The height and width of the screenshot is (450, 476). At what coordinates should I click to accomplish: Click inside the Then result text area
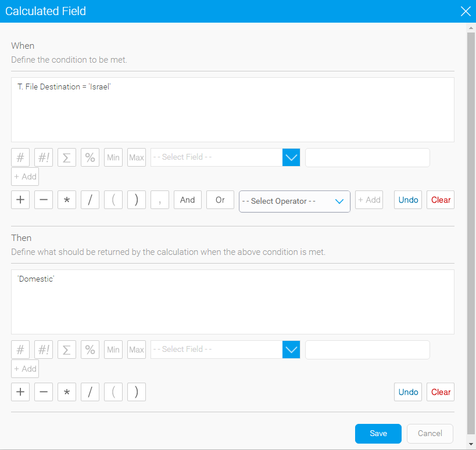232,302
